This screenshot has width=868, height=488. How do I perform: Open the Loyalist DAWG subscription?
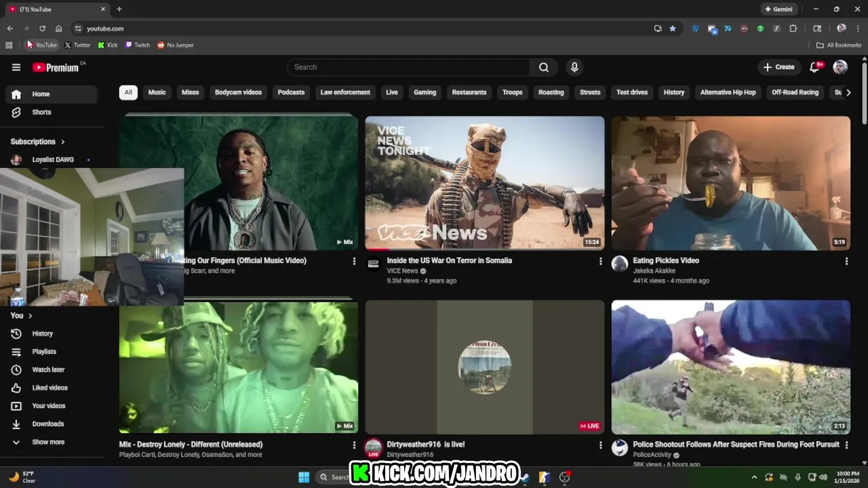(x=52, y=160)
